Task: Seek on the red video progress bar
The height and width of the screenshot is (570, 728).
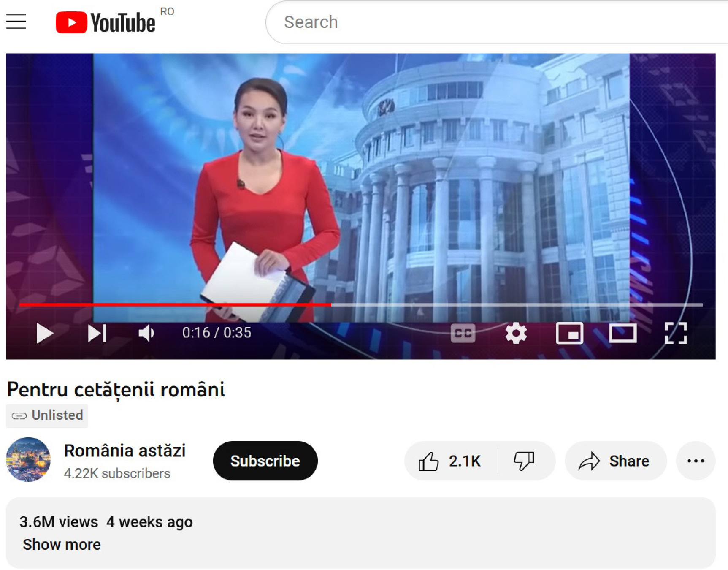Action: pyautogui.click(x=361, y=304)
